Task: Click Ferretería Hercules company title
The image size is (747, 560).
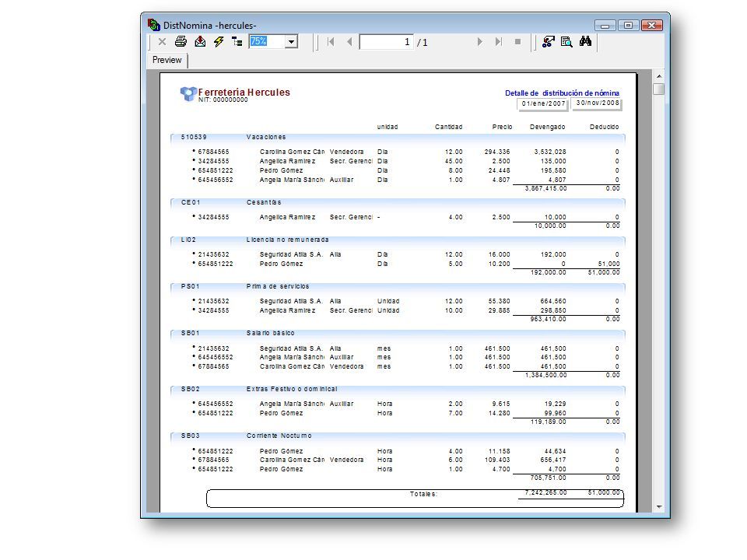Action: point(244,92)
